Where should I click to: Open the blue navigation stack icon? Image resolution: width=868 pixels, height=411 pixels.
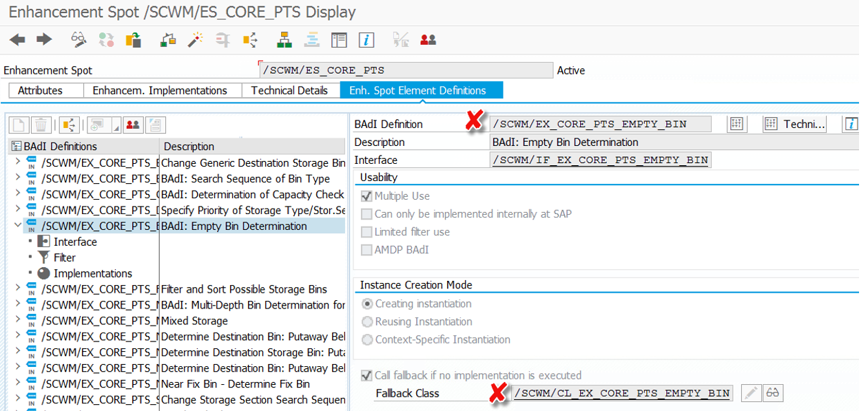[x=311, y=40]
